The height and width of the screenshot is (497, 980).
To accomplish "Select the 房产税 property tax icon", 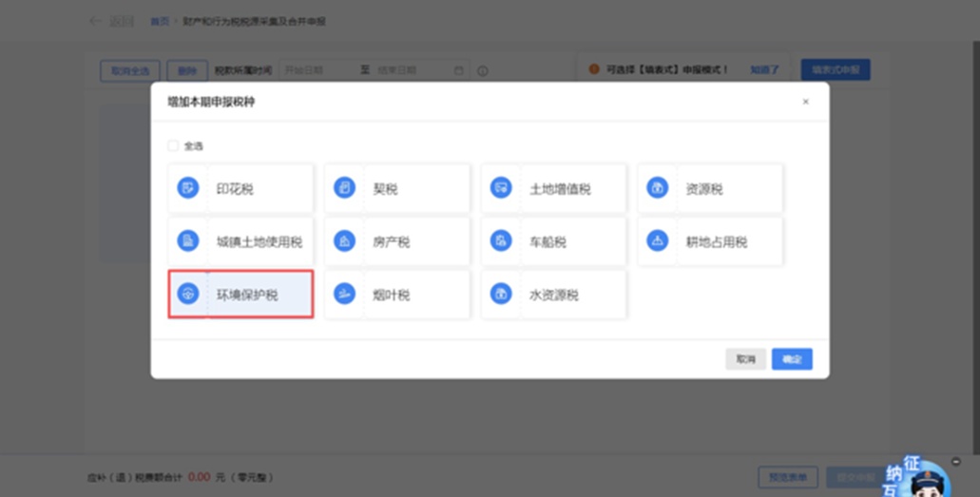I will 344,241.
